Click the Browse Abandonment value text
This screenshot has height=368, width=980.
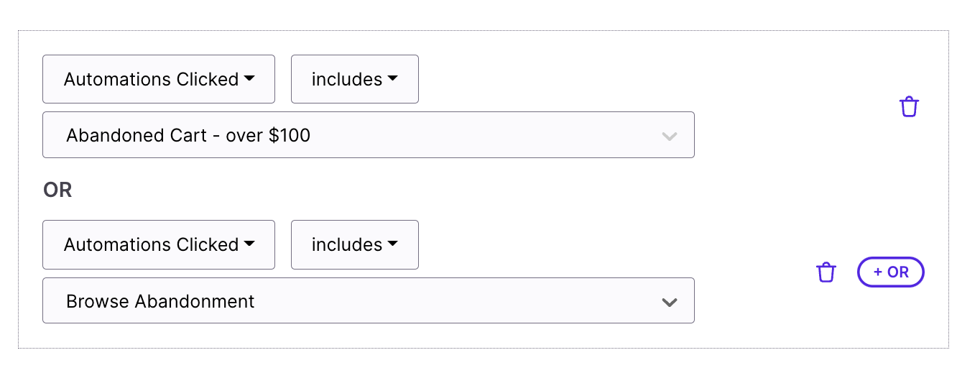[x=160, y=301]
